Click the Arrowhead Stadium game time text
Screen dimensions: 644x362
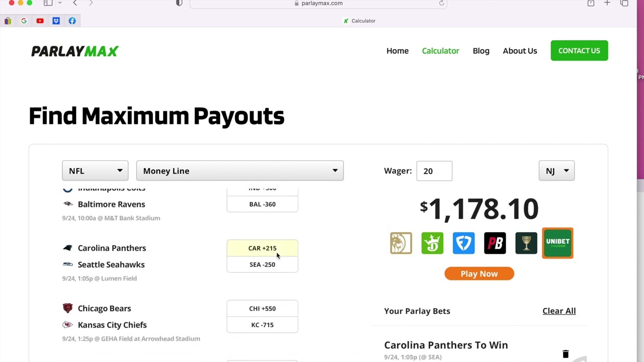pos(131,338)
